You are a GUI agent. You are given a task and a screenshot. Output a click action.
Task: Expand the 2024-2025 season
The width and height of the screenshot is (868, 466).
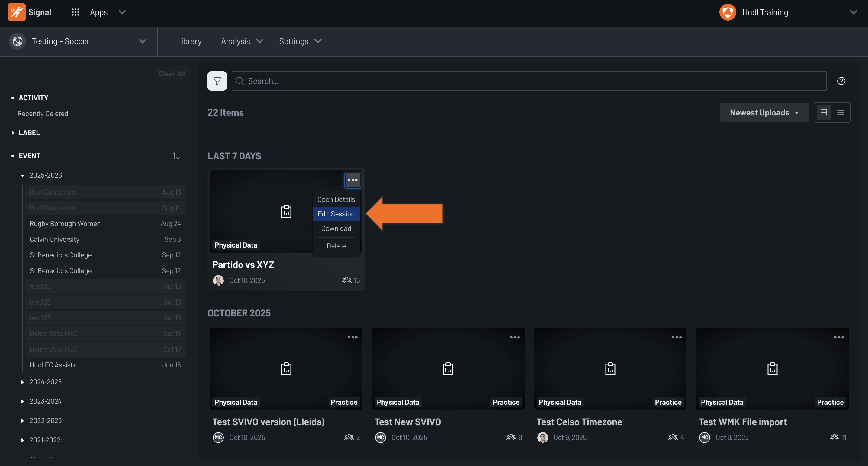point(22,382)
